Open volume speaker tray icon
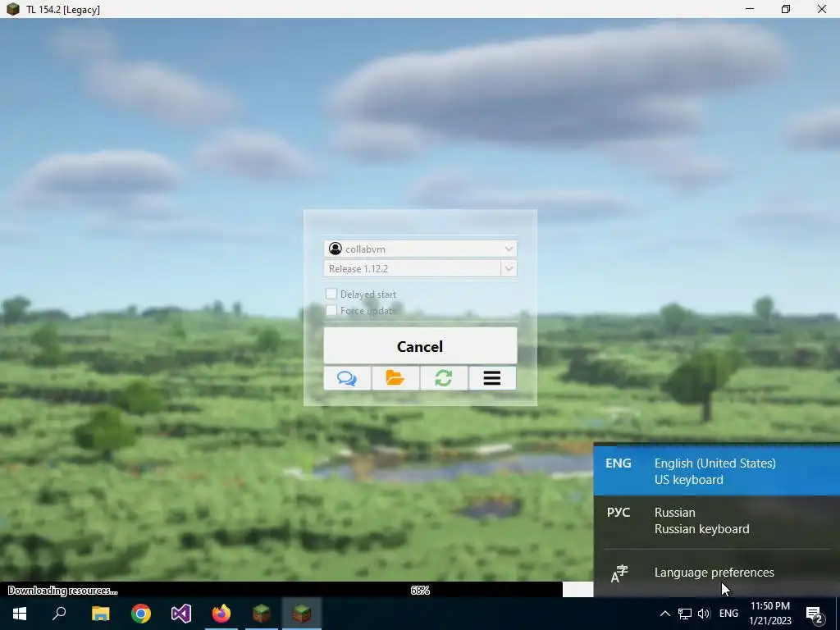Image resolution: width=840 pixels, height=630 pixels. [x=704, y=614]
